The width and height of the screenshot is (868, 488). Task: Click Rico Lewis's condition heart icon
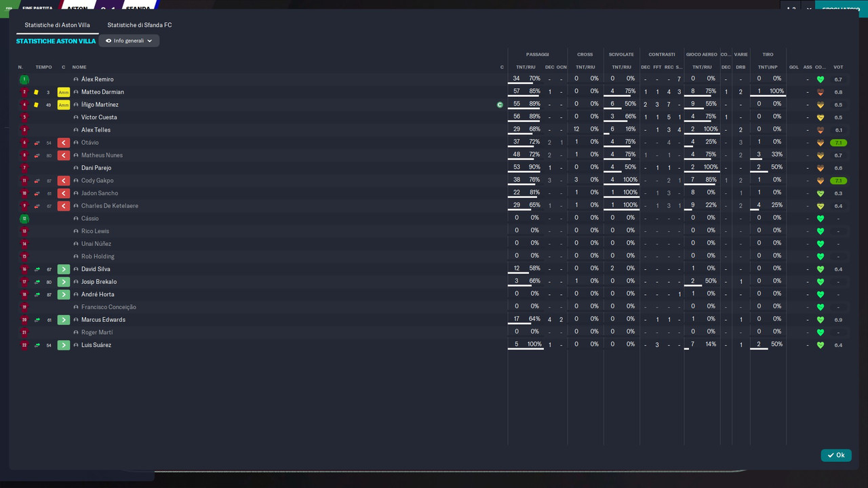pos(821,231)
